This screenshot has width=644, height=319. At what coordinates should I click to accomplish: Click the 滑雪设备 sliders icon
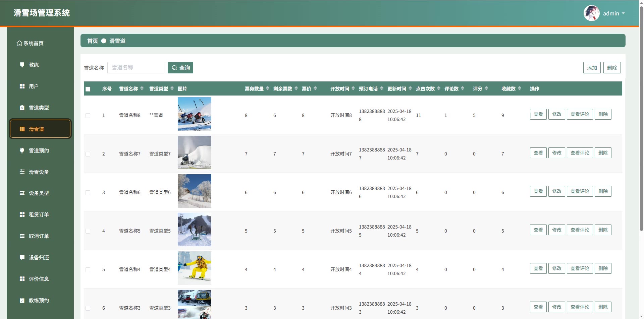coord(22,172)
